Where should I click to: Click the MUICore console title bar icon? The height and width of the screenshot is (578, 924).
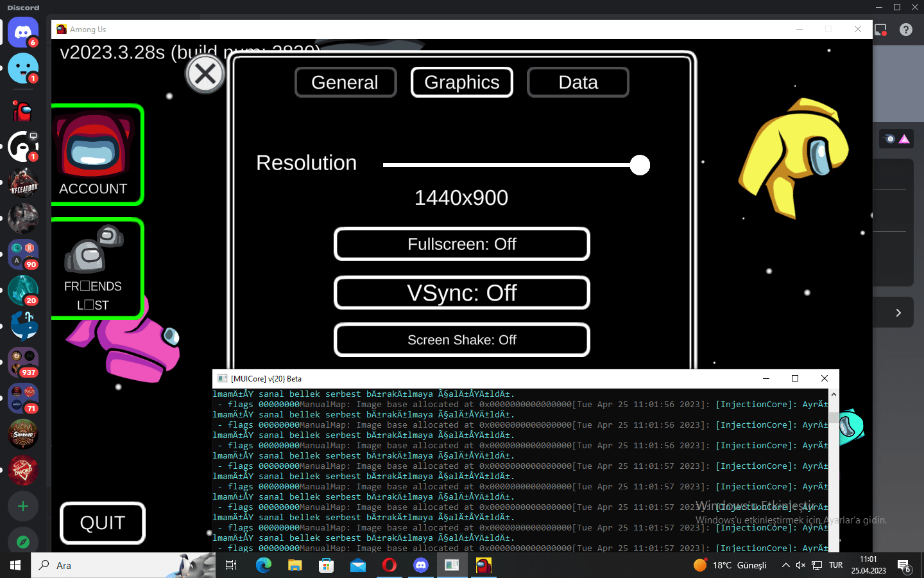tap(222, 378)
